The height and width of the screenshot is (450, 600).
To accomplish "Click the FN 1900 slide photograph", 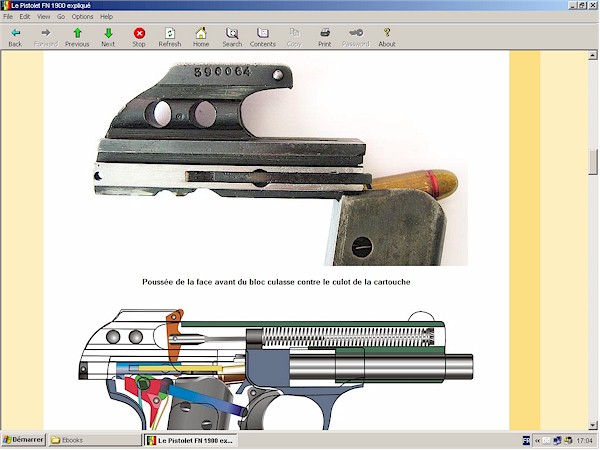I will 280,164.
